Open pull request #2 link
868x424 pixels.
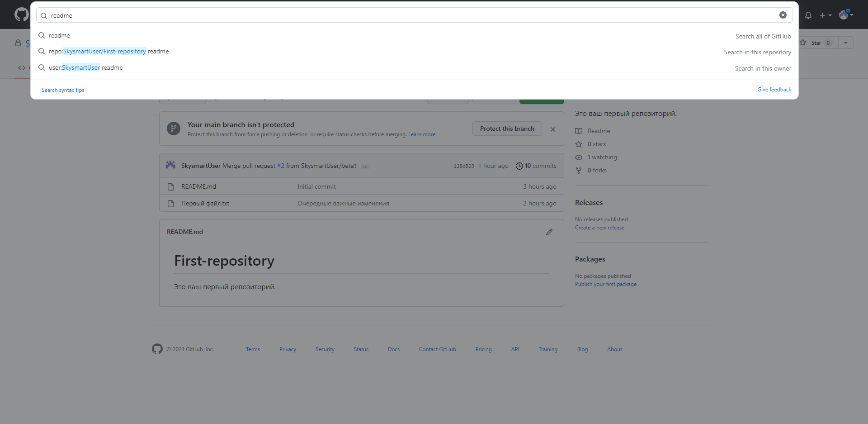coord(281,166)
